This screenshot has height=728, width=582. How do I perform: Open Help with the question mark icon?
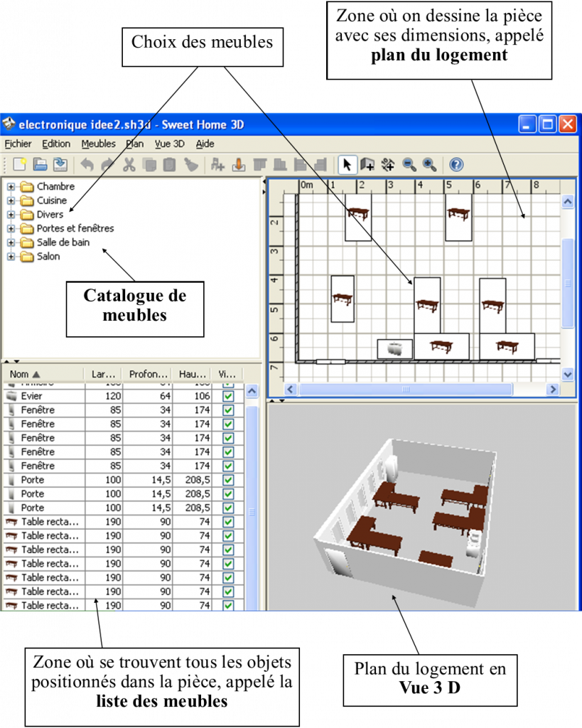[x=456, y=165]
